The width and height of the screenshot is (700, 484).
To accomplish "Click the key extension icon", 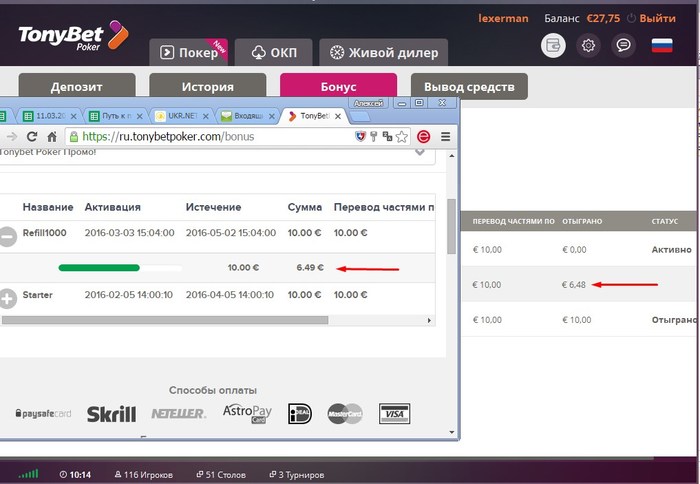I will tap(374, 136).
